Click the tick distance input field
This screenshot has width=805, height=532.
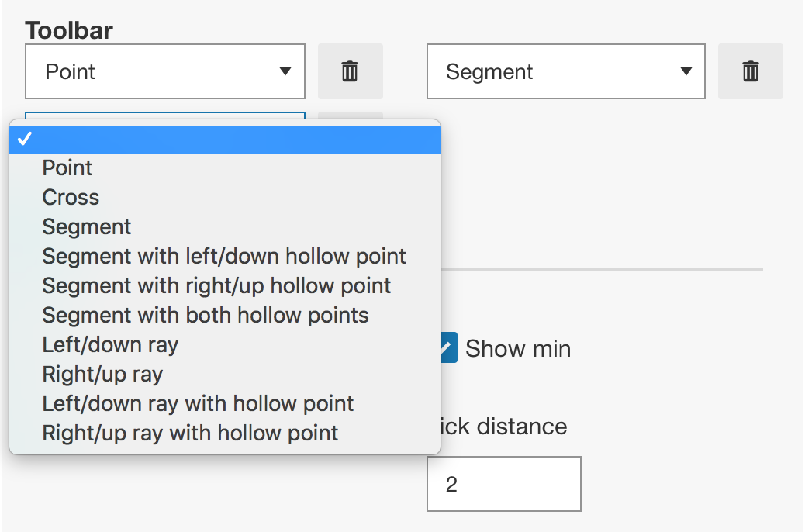tap(503, 484)
